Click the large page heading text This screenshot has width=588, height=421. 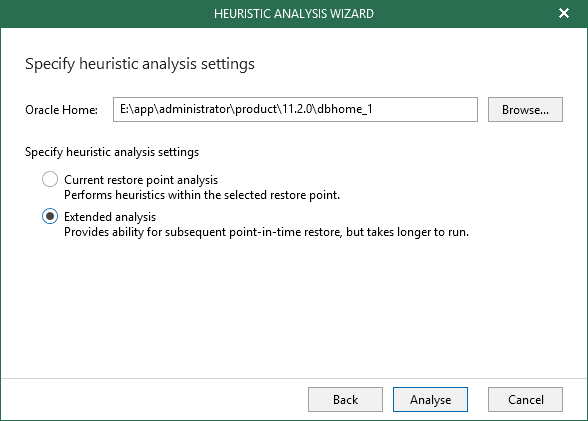[x=140, y=64]
